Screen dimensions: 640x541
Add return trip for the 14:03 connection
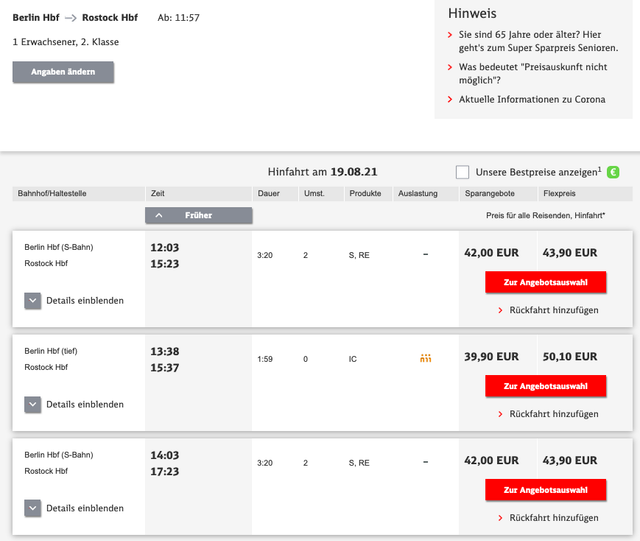click(554, 518)
